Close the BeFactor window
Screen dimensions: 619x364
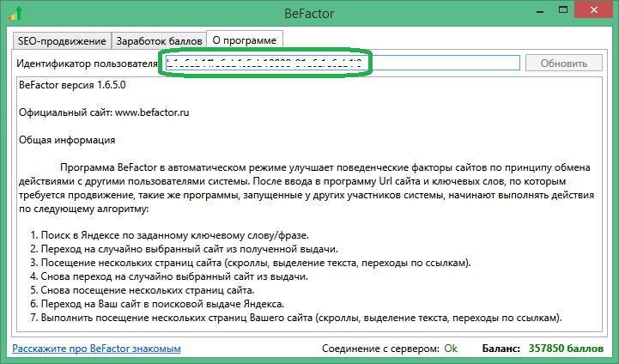594,10
